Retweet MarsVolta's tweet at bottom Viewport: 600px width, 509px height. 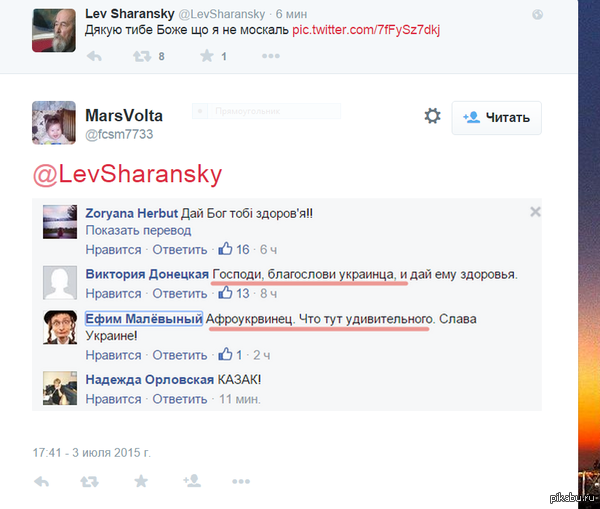point(90,481)
